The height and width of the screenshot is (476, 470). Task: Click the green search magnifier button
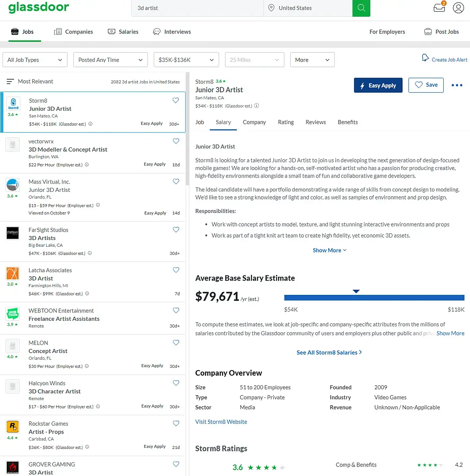point(361,8)
